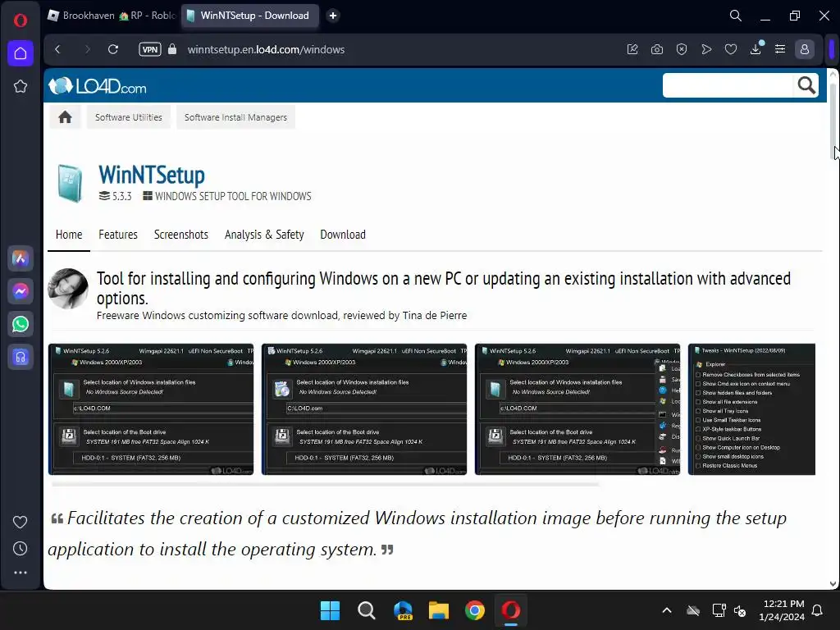Click the WinNTSetup app icon
The image size is (840, 630).
click(71, 183)
